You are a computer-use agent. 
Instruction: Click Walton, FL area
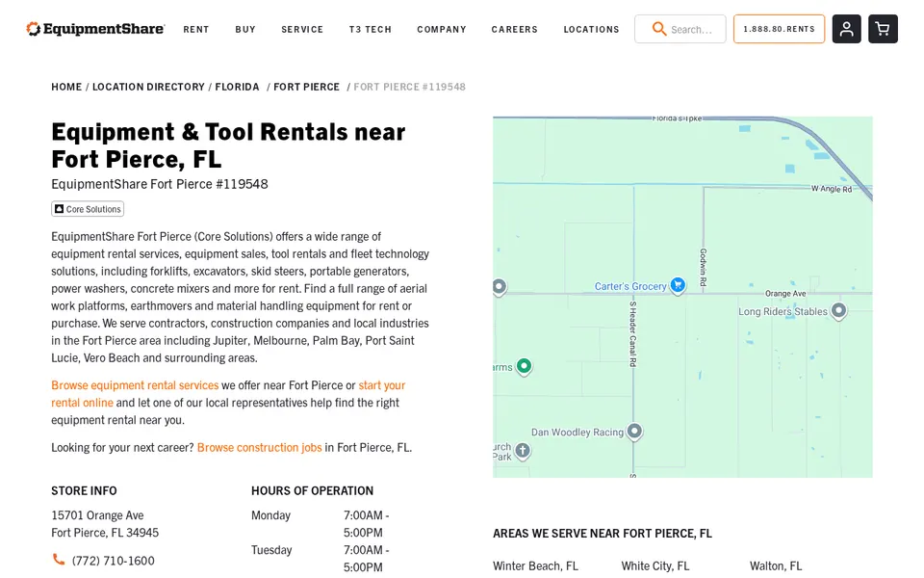point(776,565)
